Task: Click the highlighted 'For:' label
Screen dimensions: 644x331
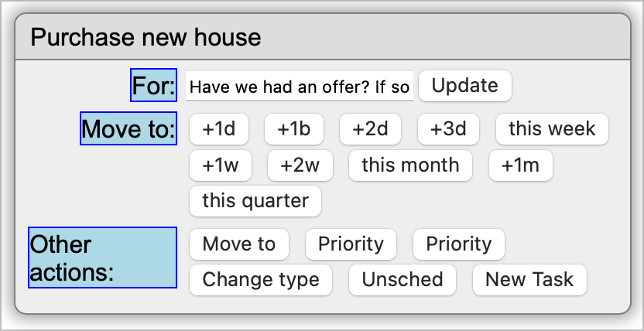Action: pos(154,85)
